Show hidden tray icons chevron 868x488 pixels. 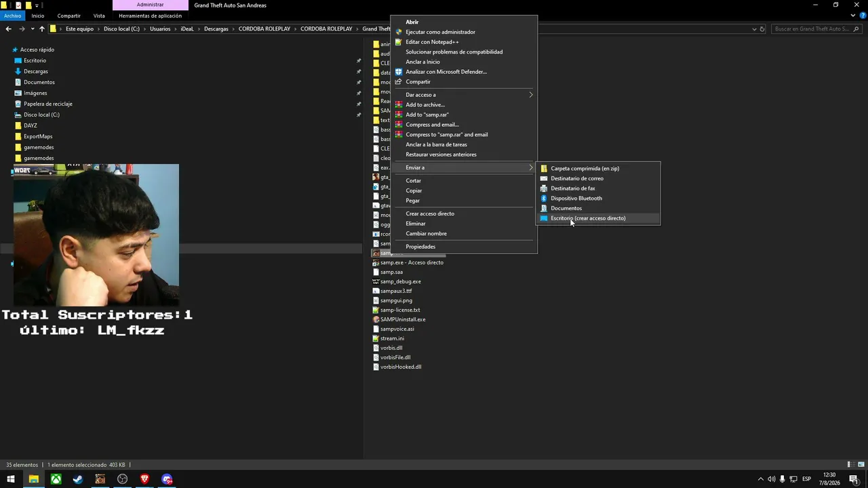760,479
